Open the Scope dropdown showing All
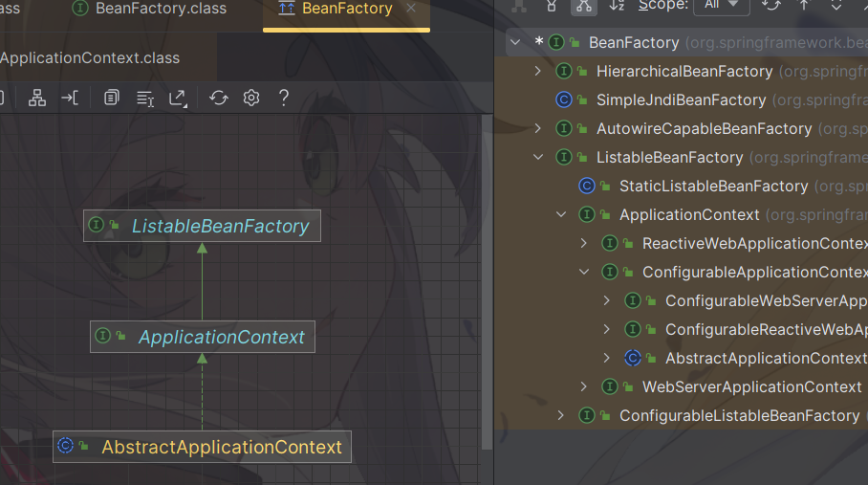 coord(722,6)
